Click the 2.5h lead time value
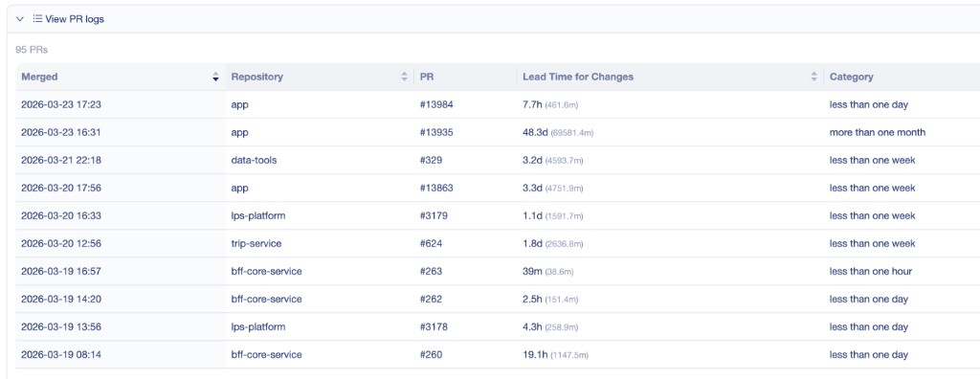The height and width of the screenshot is (379, 980). (532, 299)
